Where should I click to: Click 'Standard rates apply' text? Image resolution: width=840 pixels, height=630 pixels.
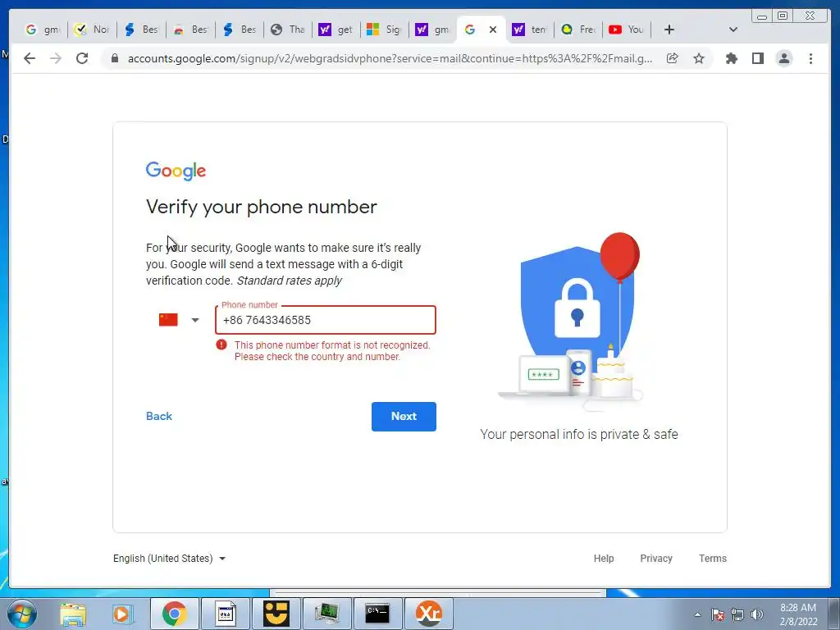290,281
